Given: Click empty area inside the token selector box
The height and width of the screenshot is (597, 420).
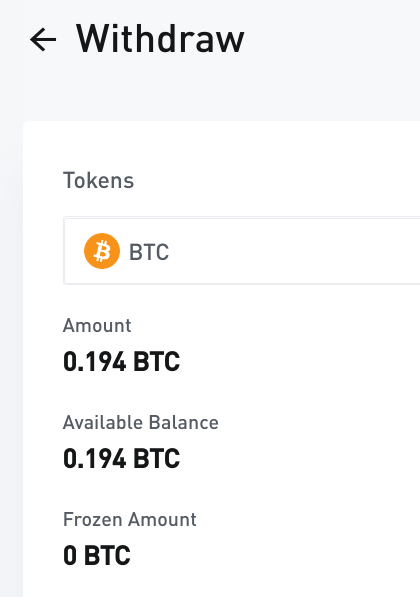Looking at the screenshot, I should click(297, 251).
